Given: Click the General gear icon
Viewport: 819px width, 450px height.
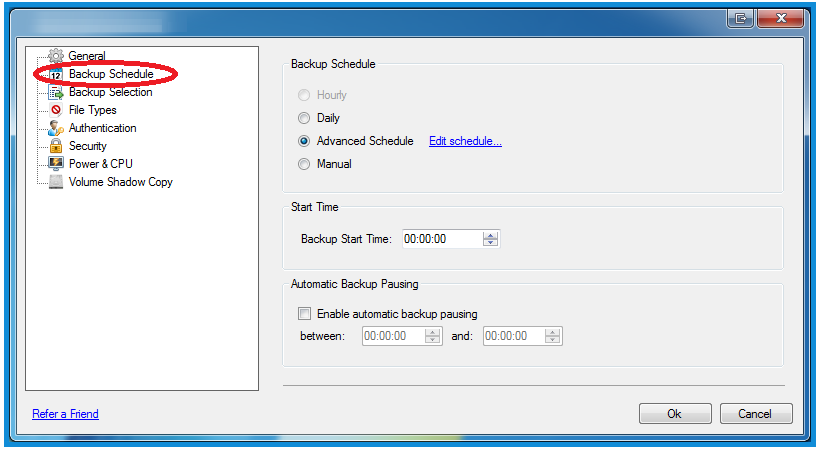Looking at the screenshot, I should [56, 56].
